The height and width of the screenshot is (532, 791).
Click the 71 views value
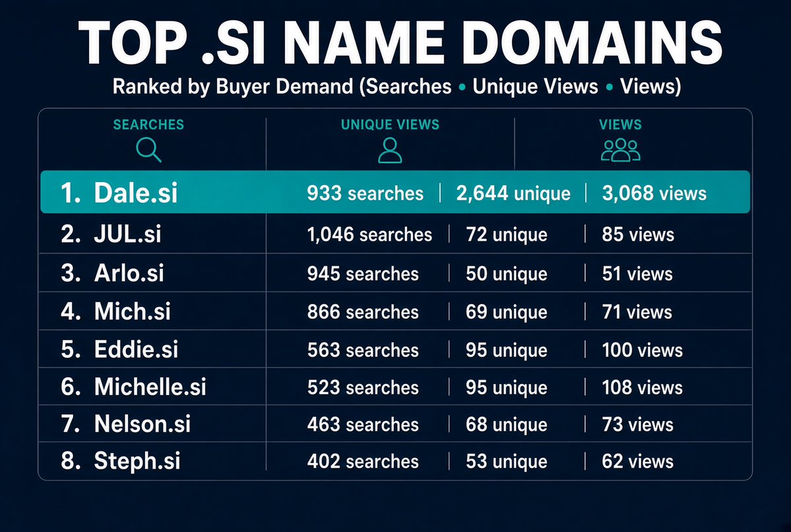tap(637, 312)
